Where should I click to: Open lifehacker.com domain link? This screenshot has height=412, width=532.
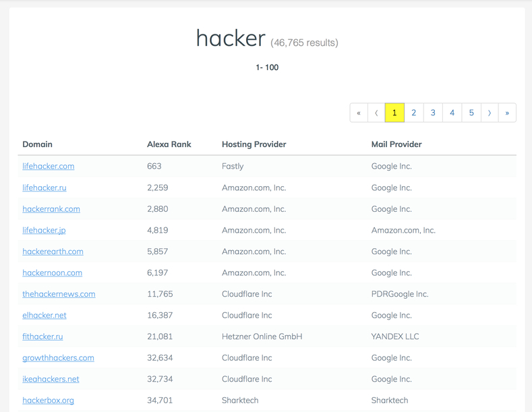tap(48, 167)
